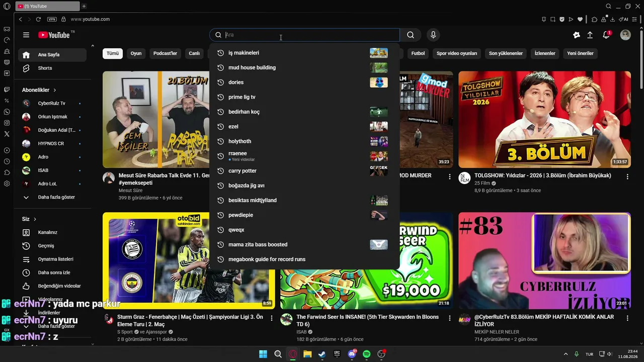Open Opera sidebar settings gear

[x=7, y=184]
